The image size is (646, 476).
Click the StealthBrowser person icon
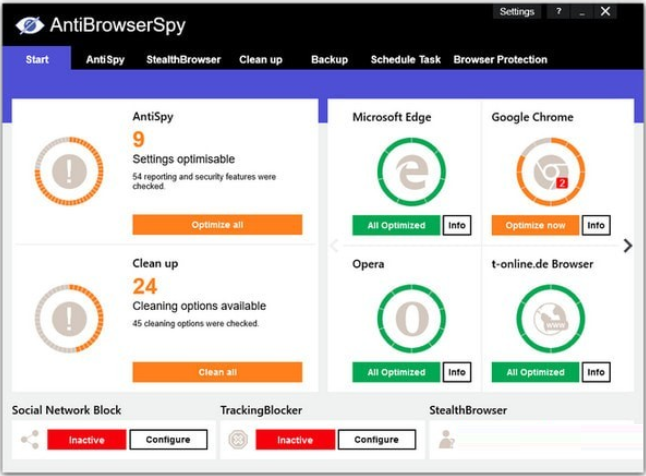click(447, 439)
